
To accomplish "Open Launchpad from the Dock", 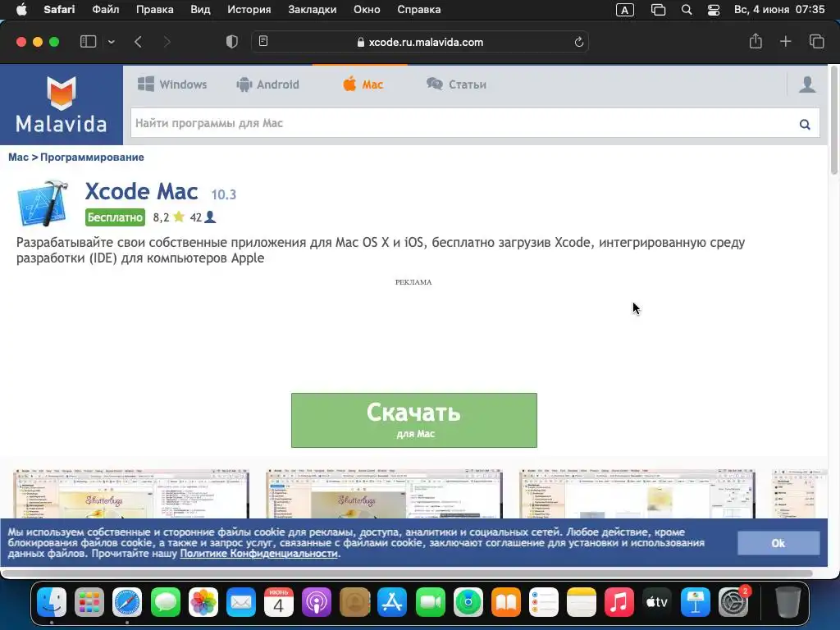I will [x=89, y=602].
